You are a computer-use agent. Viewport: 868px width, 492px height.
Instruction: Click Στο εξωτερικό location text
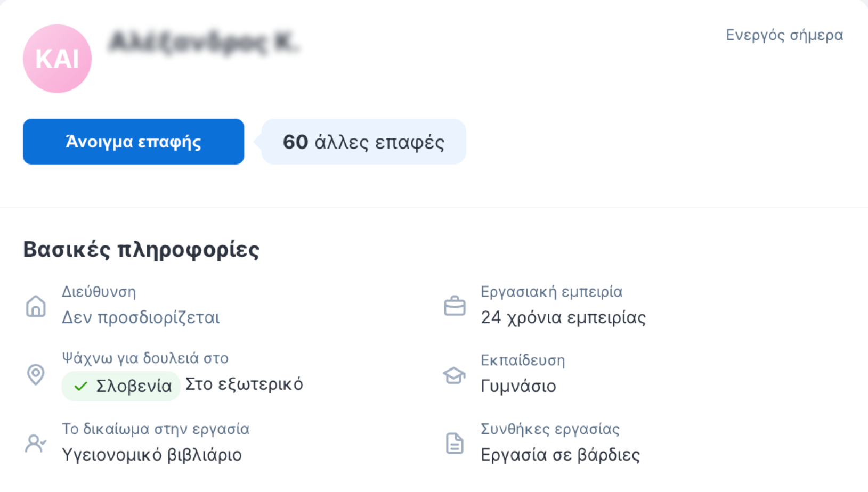click(x=244, y=384)
